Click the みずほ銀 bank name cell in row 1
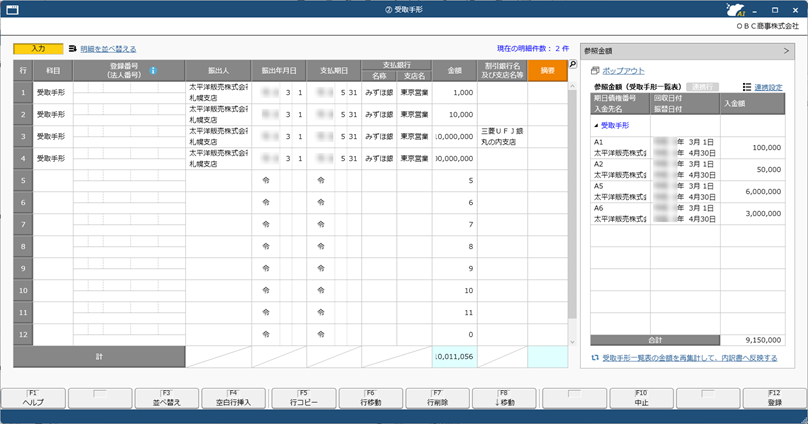 point(379,93)
